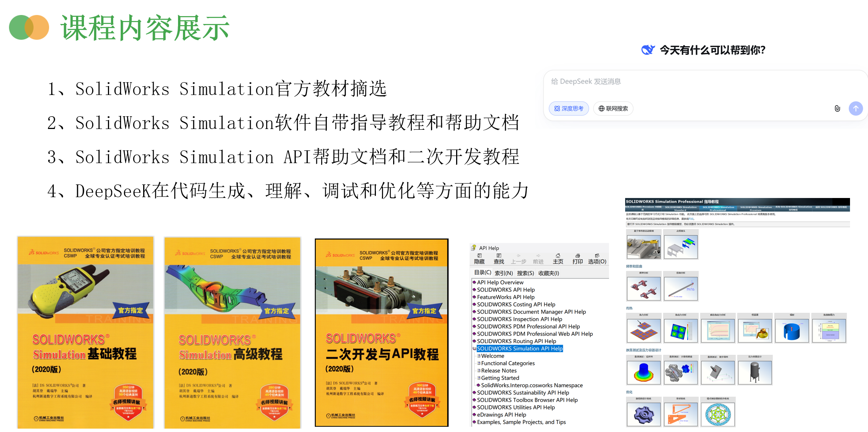Screen dimensions: 868x432
Task: Open SOLIDWORKS Simulation Standard tutorial tab
Action: [x=681, y=208]
